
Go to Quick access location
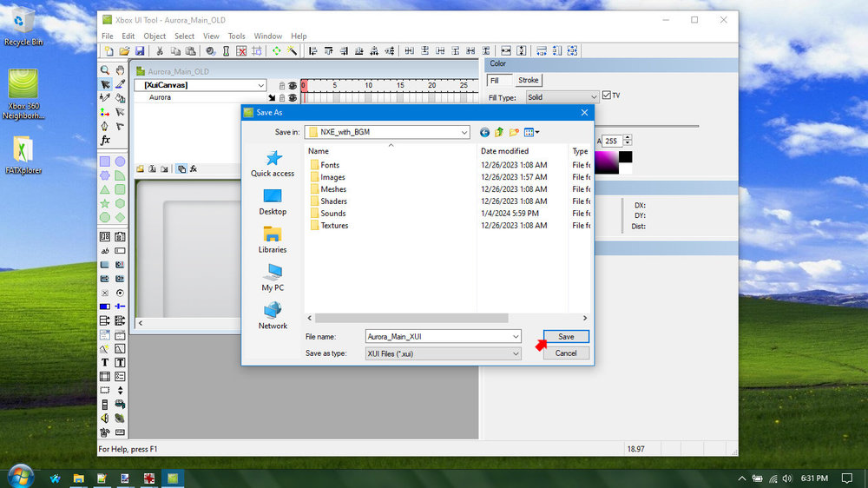click(x=273, y=164)
